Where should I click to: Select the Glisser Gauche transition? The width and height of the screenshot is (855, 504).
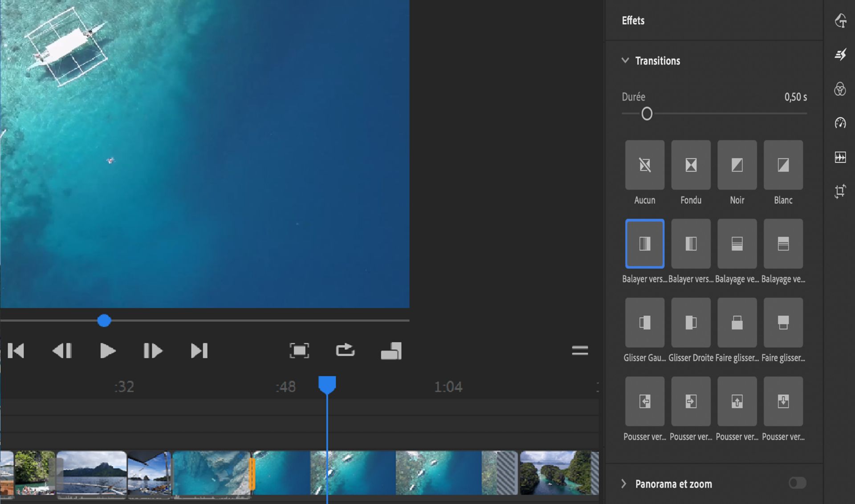pos(644,323)
